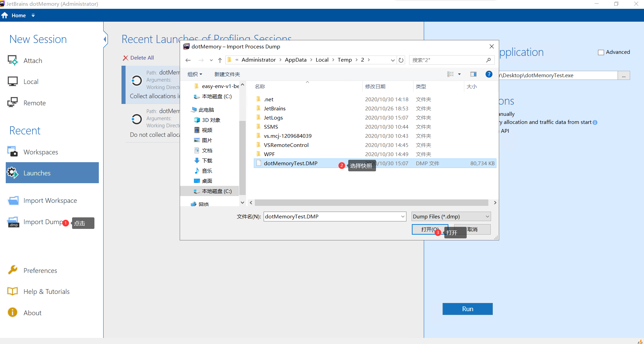Viewport: 644px width, 344px height.
Task: Open file dialog help
Action: (x=489, y=74)
